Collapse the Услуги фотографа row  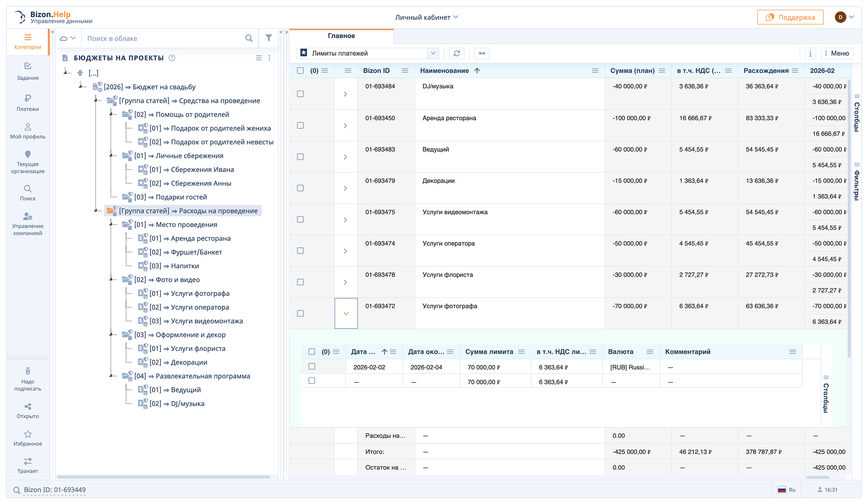(x=346, y=314)
